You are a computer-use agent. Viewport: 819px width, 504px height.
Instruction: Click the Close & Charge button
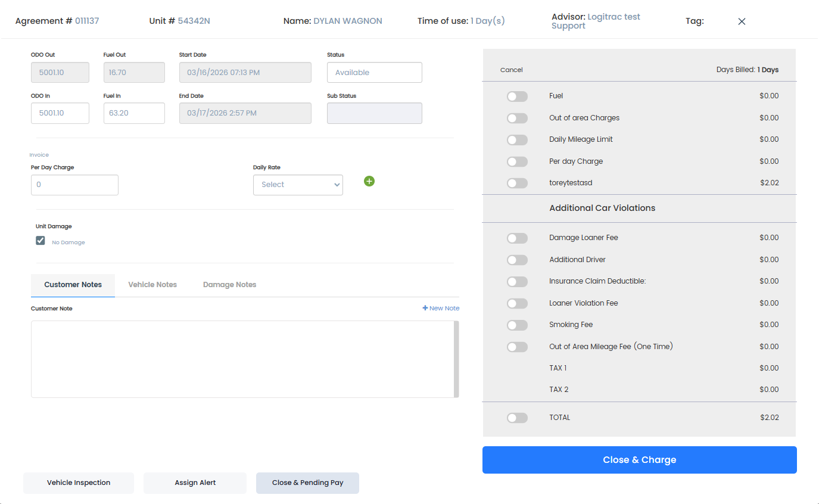pos(639,460)
